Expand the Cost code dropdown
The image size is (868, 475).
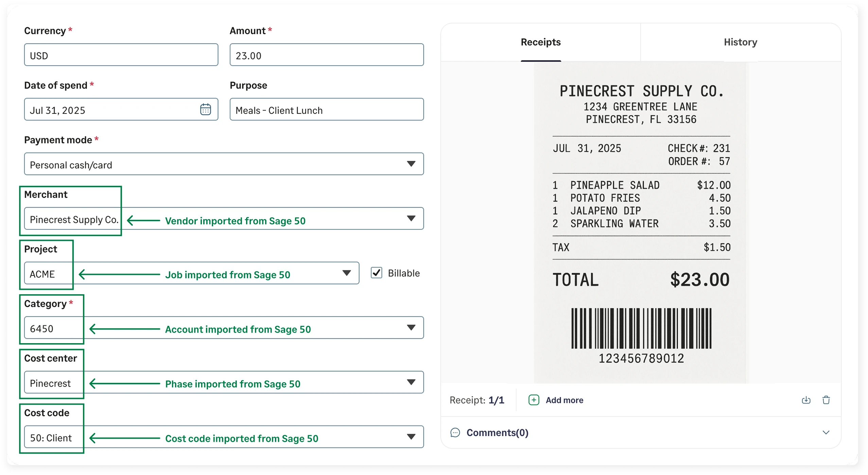click(411, 438)
